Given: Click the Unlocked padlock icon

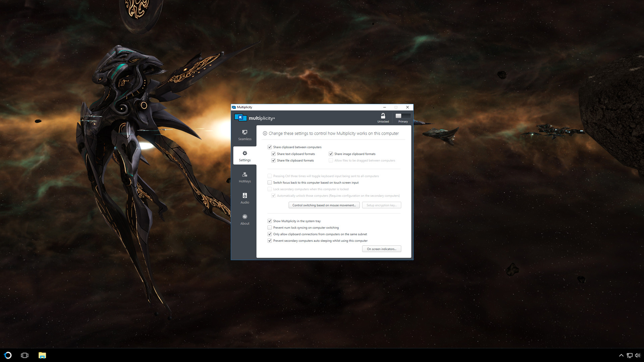Looking at the screenshot, I should pyautogui.click(x=383, y=117).
